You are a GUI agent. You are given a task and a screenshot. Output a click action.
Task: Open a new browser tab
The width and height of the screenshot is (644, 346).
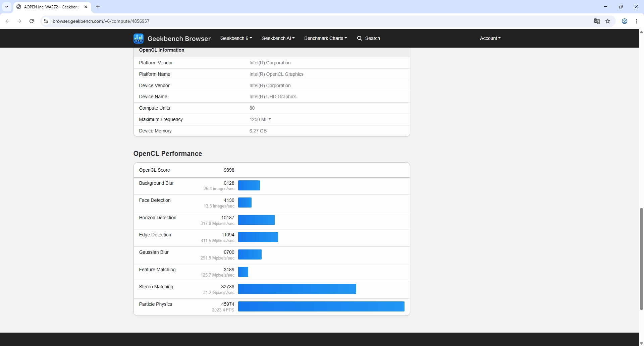98,7
